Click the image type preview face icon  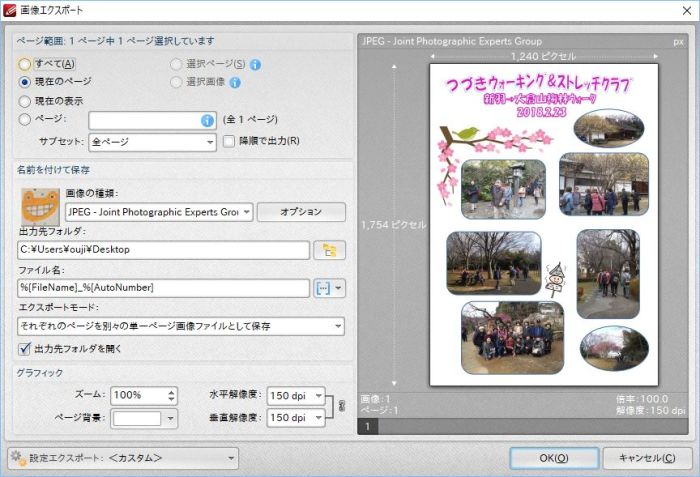pos(39,206)
